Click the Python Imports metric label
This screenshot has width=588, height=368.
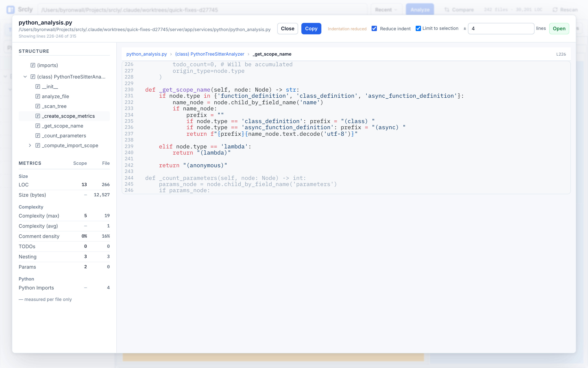click(x=36, y=288)
